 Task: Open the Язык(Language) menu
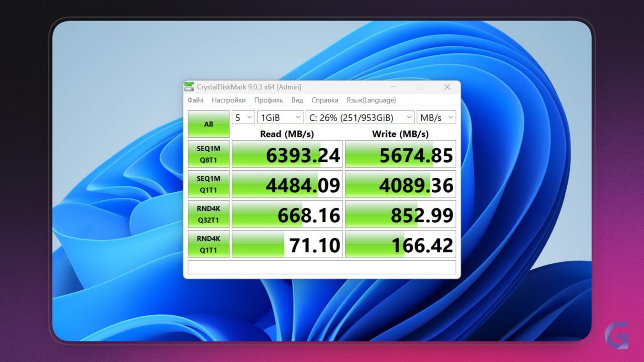[371, 100]
